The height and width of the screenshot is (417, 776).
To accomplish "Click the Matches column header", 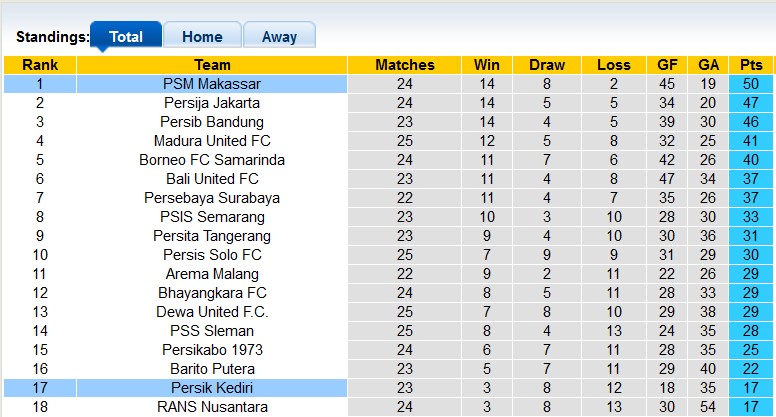I will (x=404, y=65).
